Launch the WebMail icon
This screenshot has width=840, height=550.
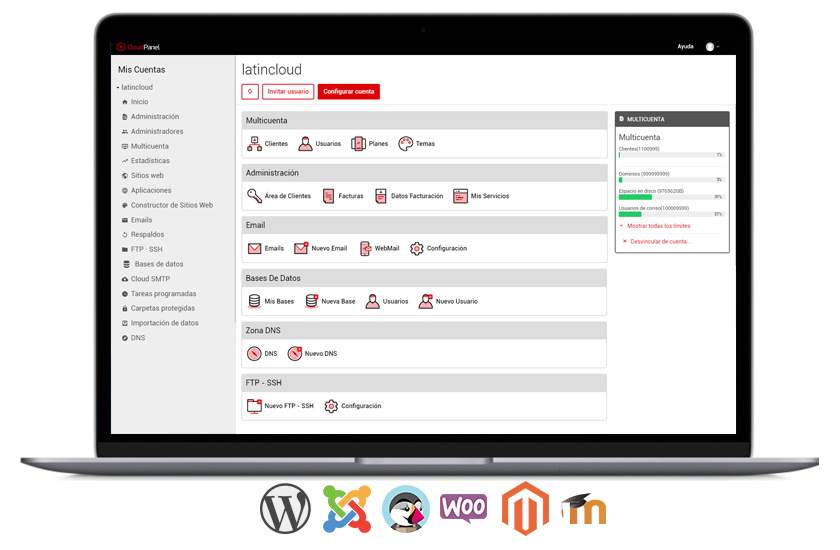coord(365,248)
